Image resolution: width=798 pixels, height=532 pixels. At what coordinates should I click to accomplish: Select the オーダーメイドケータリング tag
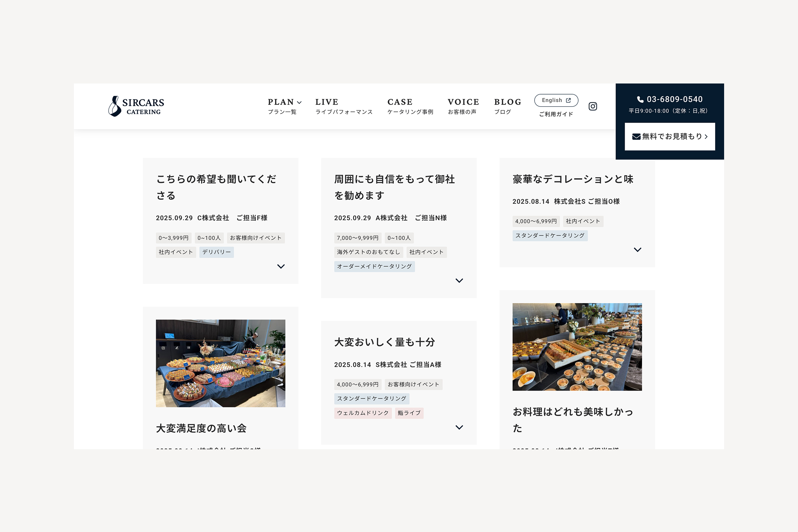(374, 266)
